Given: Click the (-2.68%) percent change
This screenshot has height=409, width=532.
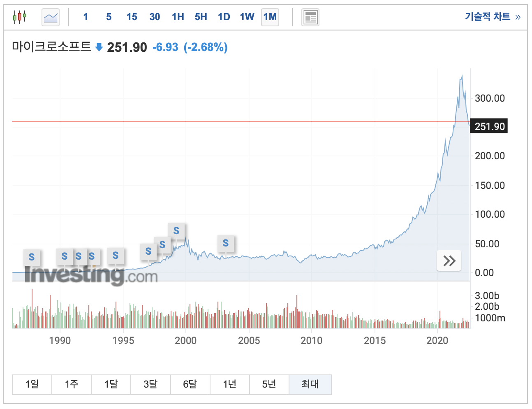Looking at the screenshot, I should (206, 47).
